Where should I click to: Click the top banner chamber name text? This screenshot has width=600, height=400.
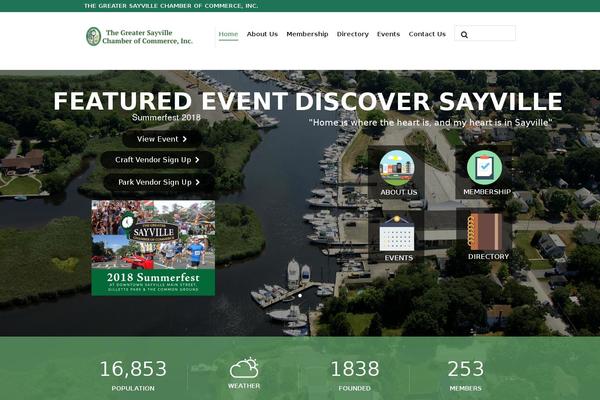171,6
